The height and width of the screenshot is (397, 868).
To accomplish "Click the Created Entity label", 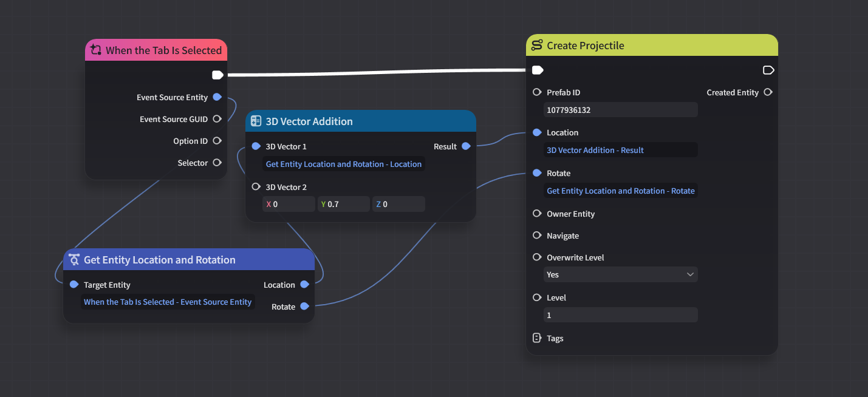I will pos(733,92).
